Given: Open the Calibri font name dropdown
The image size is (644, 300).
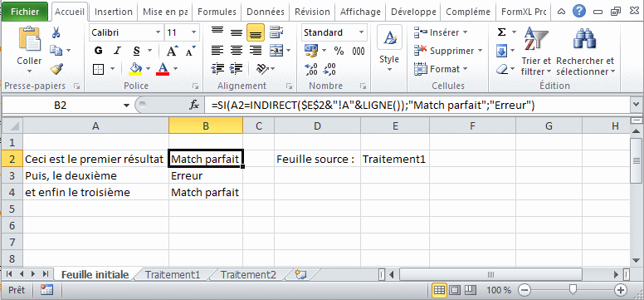Looking at the screenshot, I should click(x=159, y=32).
